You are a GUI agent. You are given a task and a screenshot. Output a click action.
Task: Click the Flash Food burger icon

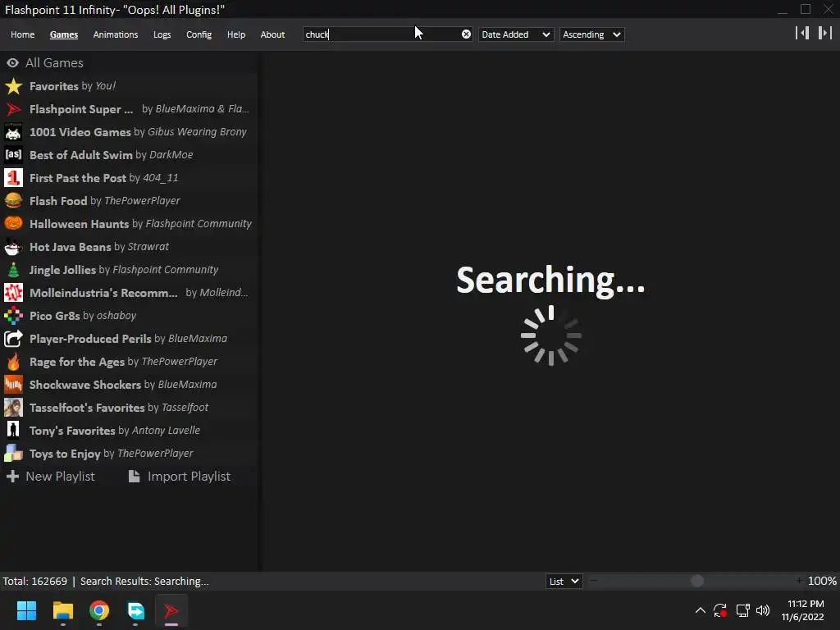pos(13,201)
